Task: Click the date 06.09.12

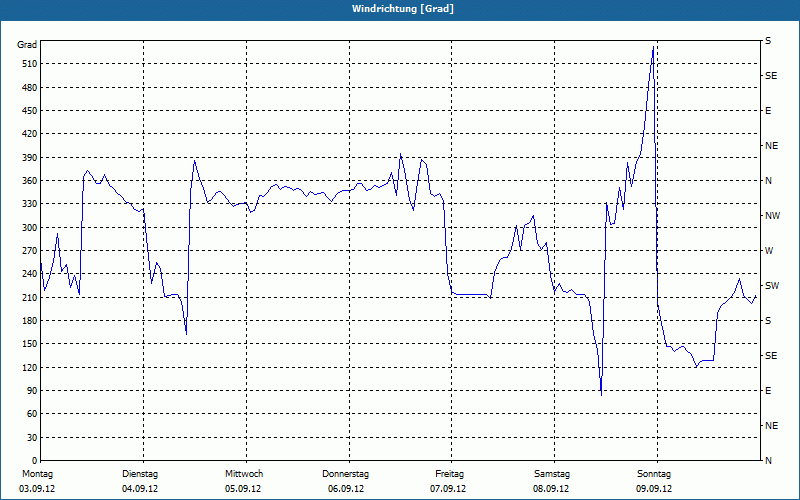Action: click(346, 489)
